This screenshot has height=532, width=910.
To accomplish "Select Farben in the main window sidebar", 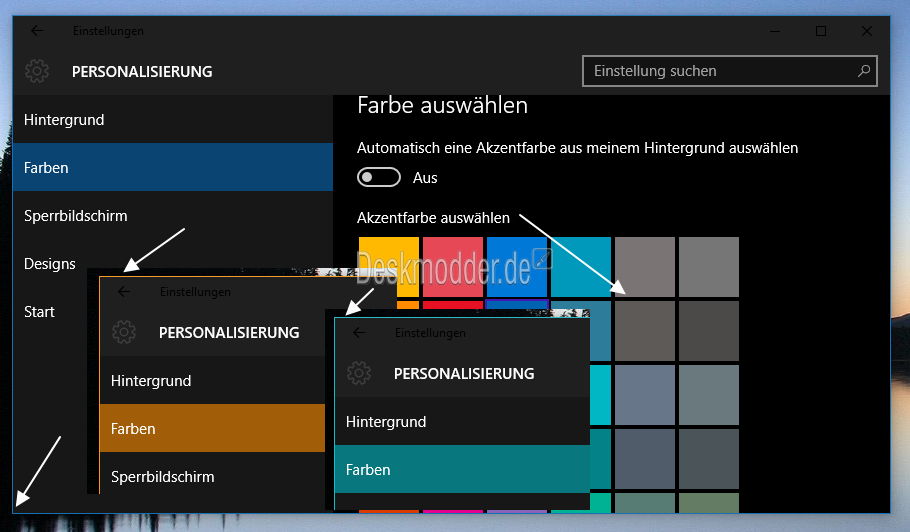I will coord(173,167).
